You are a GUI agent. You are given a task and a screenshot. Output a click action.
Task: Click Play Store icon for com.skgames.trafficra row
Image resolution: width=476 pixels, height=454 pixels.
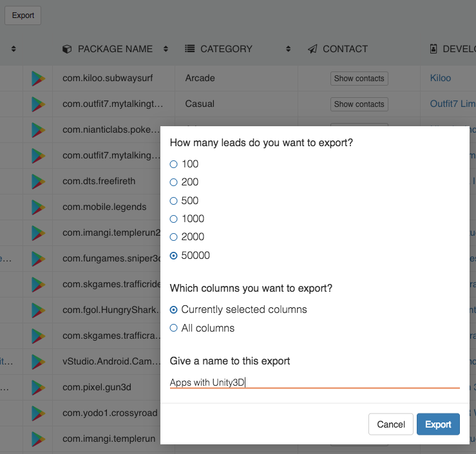coord(38,336)
